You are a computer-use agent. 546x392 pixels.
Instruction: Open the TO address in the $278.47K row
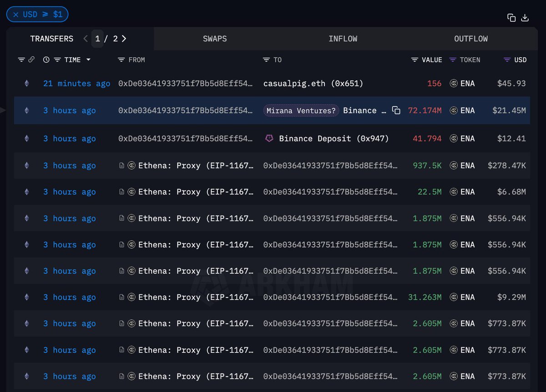pyautogui.click(x=331, y=166)
